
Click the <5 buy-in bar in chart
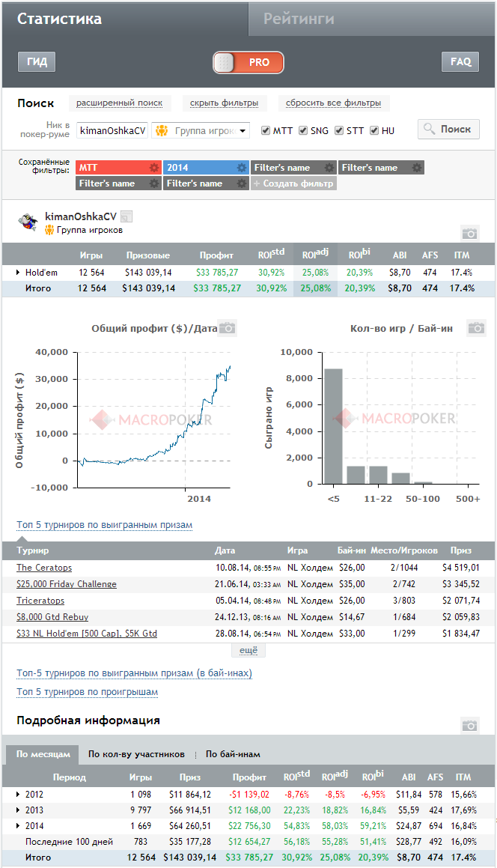333,426
